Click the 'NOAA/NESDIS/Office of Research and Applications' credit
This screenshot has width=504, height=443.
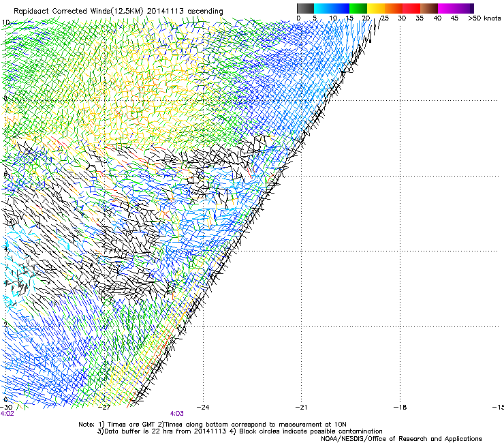[401, 439]
